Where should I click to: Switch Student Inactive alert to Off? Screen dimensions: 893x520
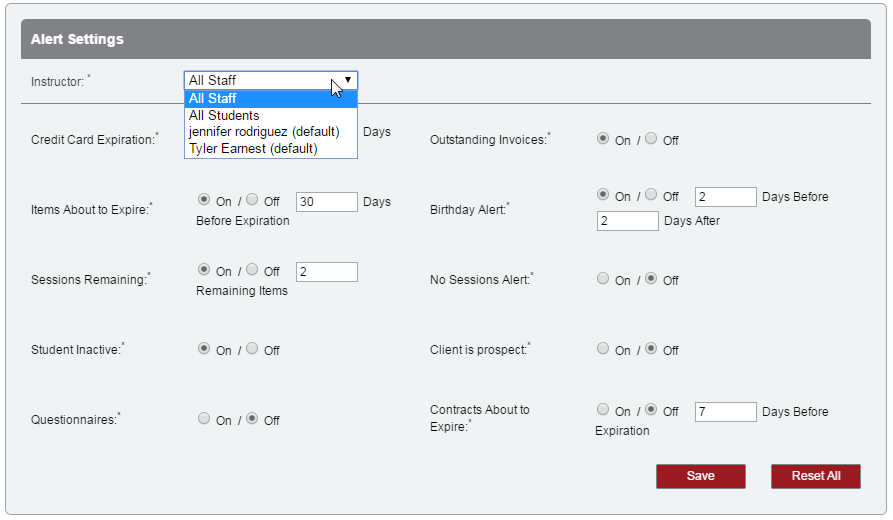pyautogui.click(x=252, y=349)
